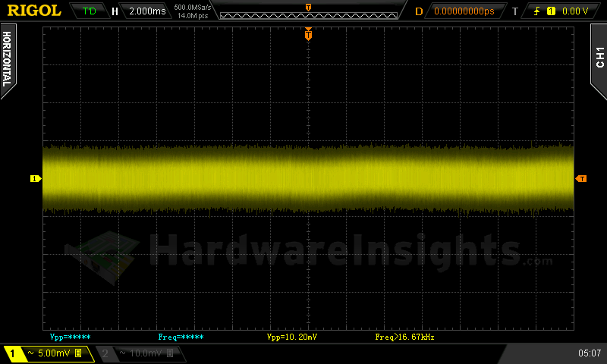This screenshot has width=607, height=364.
Task: Click the orange trigger level marker on right edge
Action: [x=581, y=178]
